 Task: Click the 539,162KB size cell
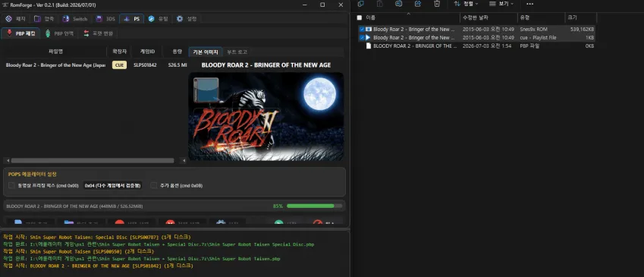pyautogui.click(x=582, y=29)
